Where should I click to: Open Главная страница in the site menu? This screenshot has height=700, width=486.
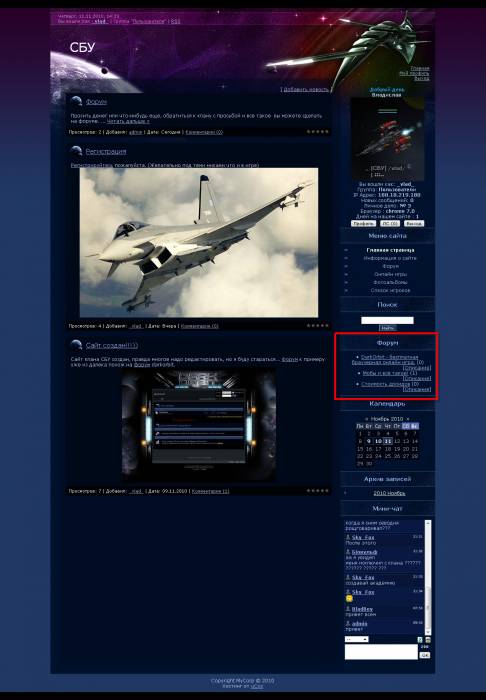click(x=390, y=250)
